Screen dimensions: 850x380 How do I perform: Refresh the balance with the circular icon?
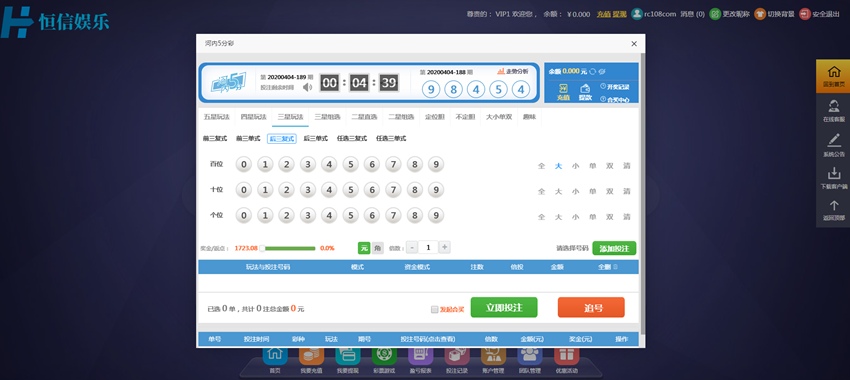point(593,71)
